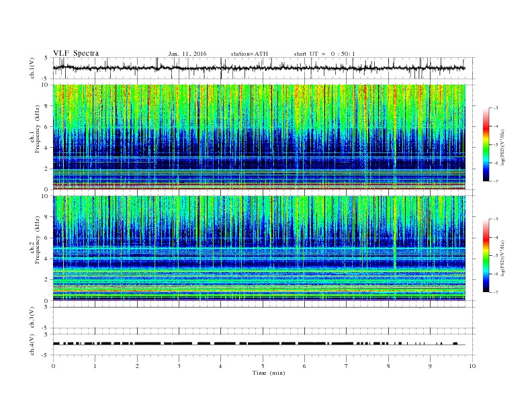The height and width of the screenshot is (411, 532).
Task: Click the "-5" label on ch.2 color bar
Action: 495,255
